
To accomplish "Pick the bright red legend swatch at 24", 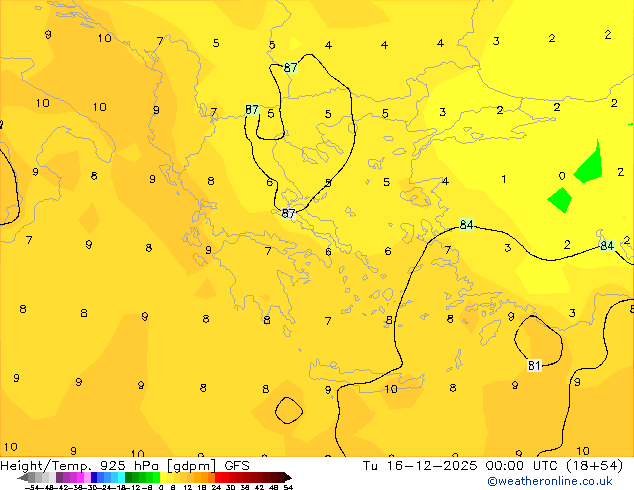I will point(219,477).
